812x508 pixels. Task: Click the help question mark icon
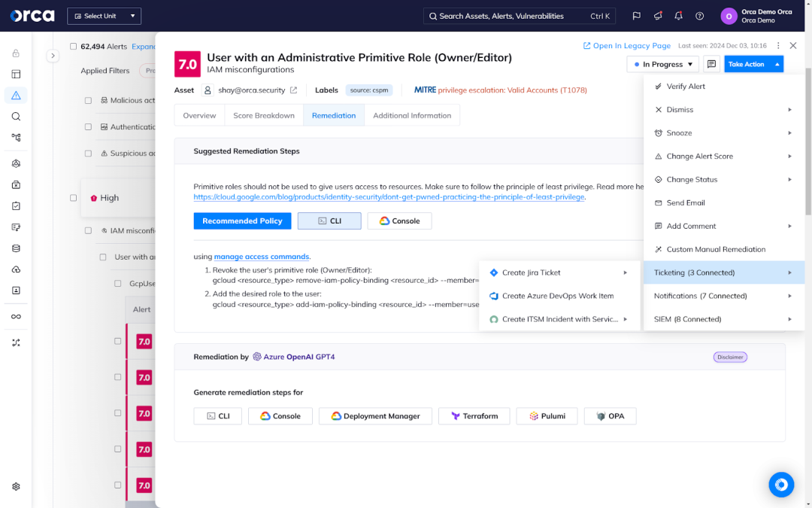(700, 16)
